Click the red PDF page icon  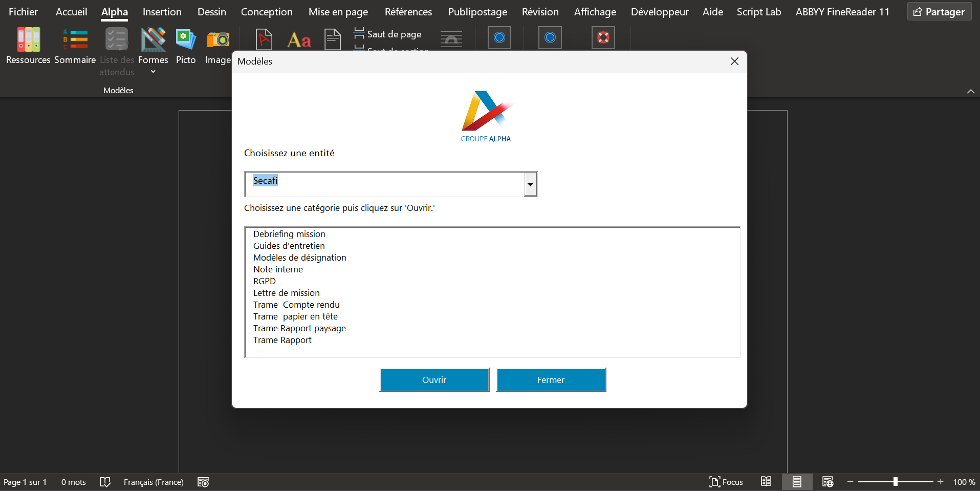pos(264,39)
